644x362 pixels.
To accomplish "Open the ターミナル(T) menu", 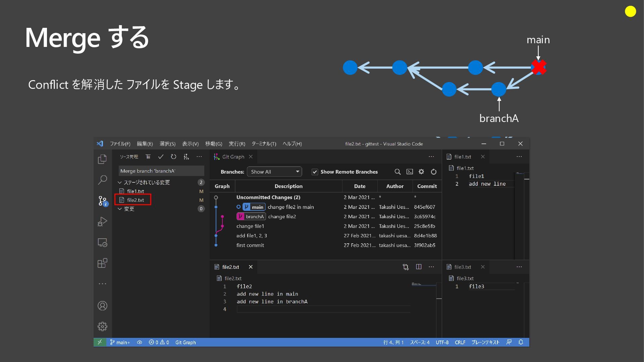I will tap(264, 144).
